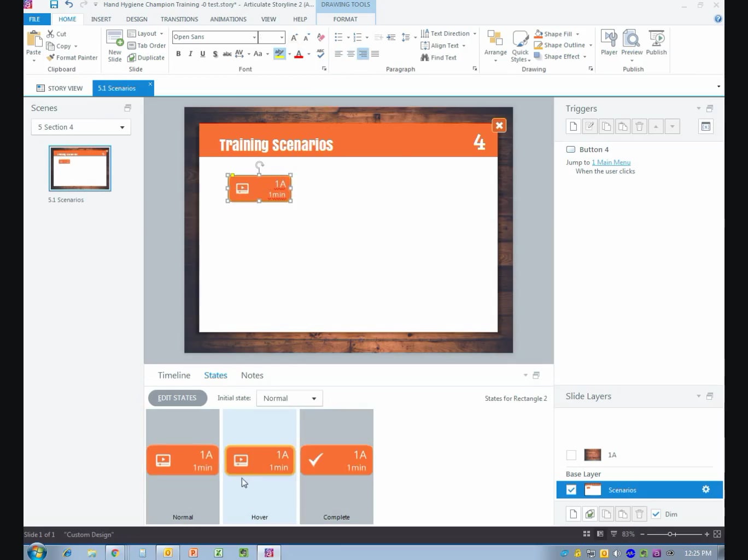Viewport: 748px width, 560px height.
Task: Click the Windows Start orb
Action: pyautogui.click(x=37, y=552)
